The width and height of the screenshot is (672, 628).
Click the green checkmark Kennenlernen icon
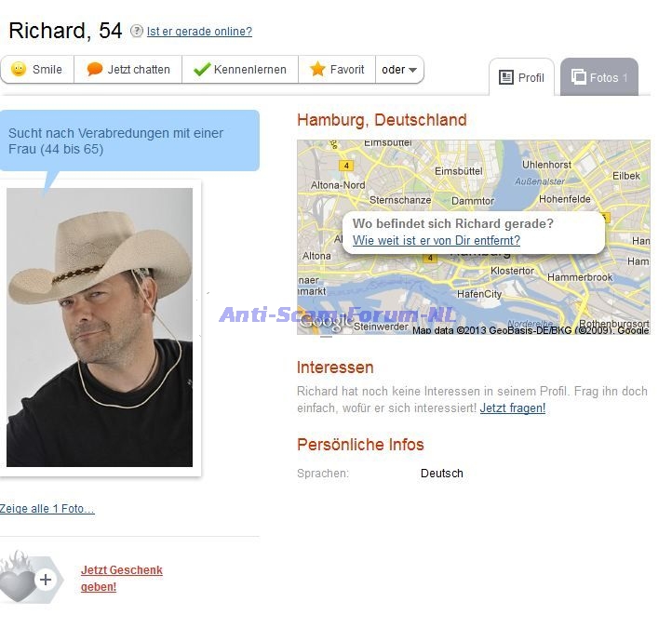(x=202, y=69)
